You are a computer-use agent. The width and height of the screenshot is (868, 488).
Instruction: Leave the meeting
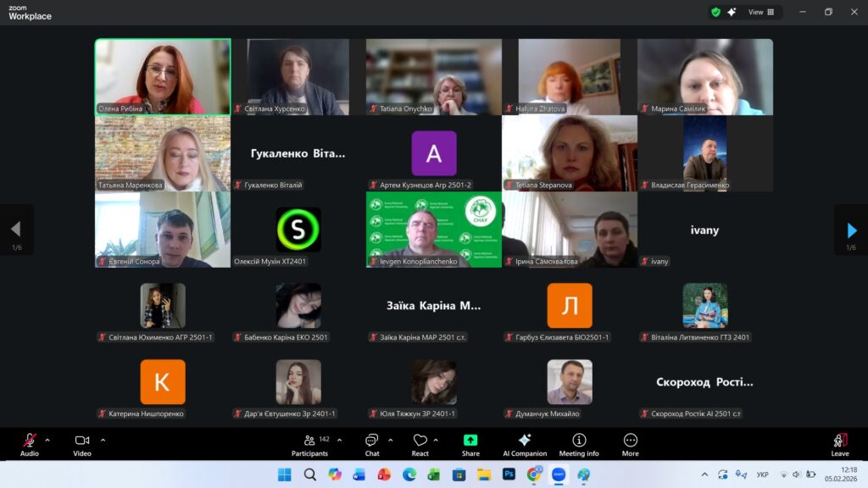coord(840,444)
